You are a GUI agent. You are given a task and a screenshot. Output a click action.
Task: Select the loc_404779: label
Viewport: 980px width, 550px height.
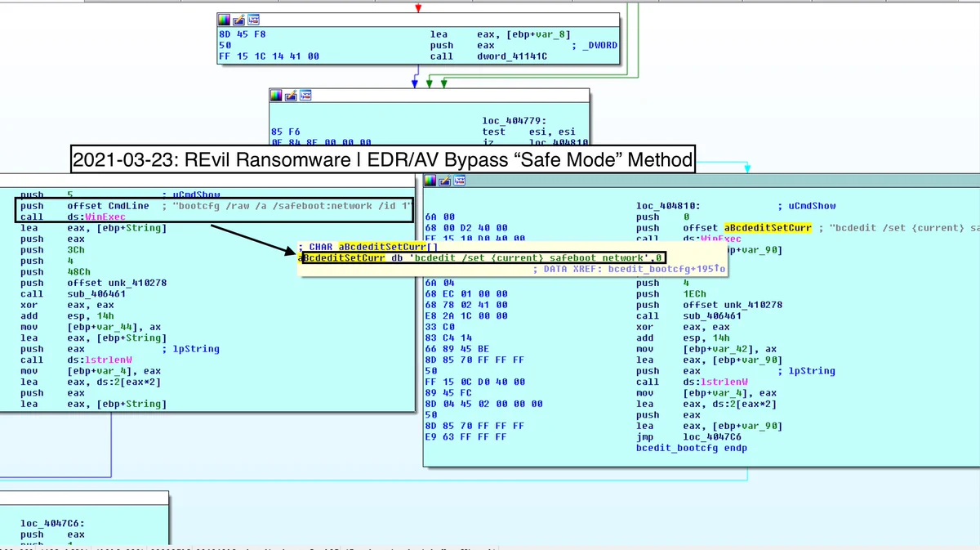point(514,121)
